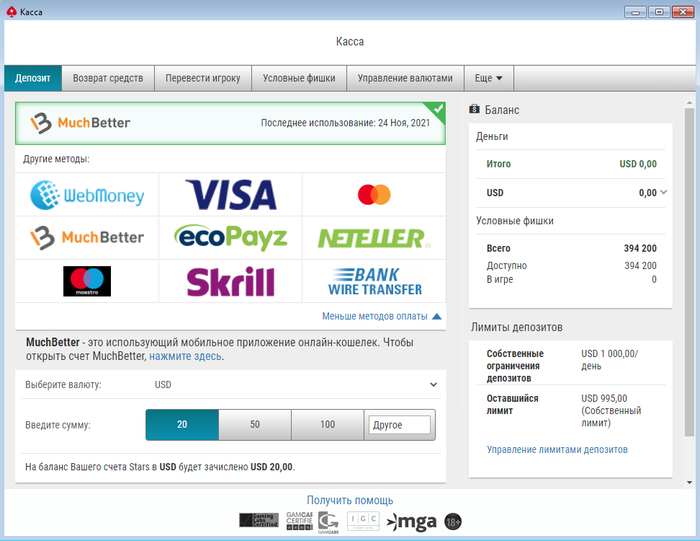Viewport: 700px width, 541px height.
Task: Click the IGC logo
Action: (x=363, y=520)
